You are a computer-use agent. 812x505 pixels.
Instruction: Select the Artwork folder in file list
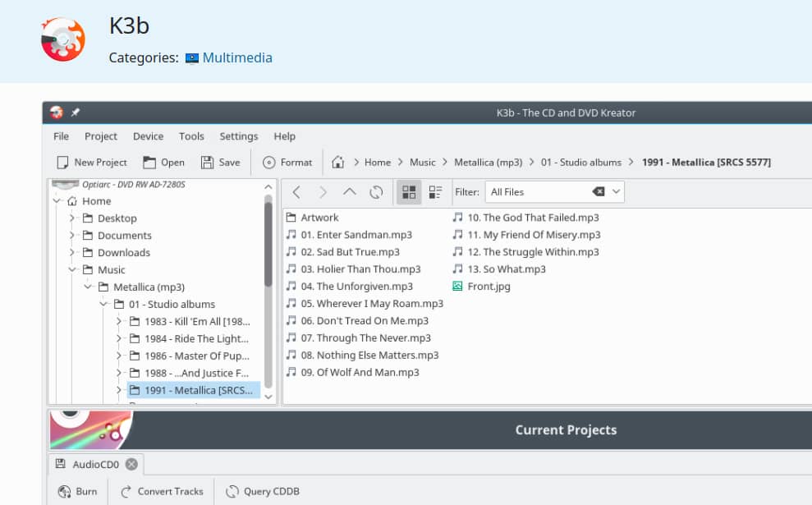click(313, 218)
